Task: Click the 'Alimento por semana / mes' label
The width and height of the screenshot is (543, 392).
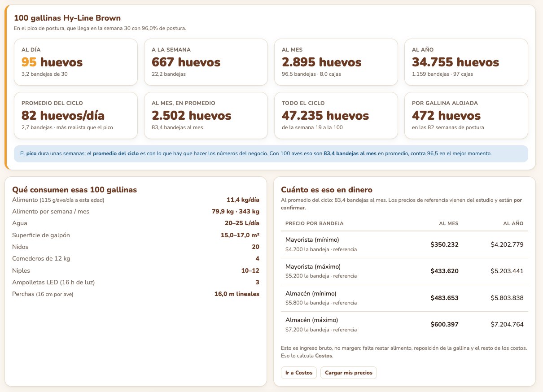Action: point(51,211)
